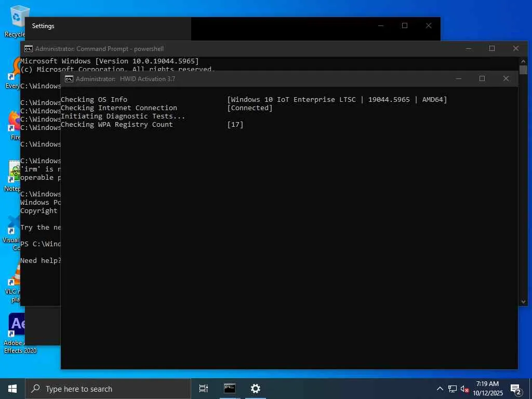Click the 'Checking OS Info' line
The image size is (532, 399).
(x=94, y=99)
